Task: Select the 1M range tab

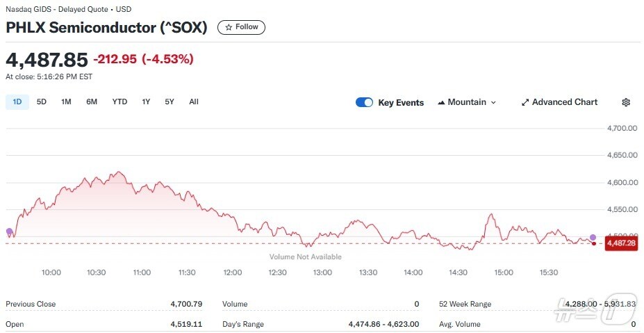Action: pyautogui.click(x=66, y=101)
